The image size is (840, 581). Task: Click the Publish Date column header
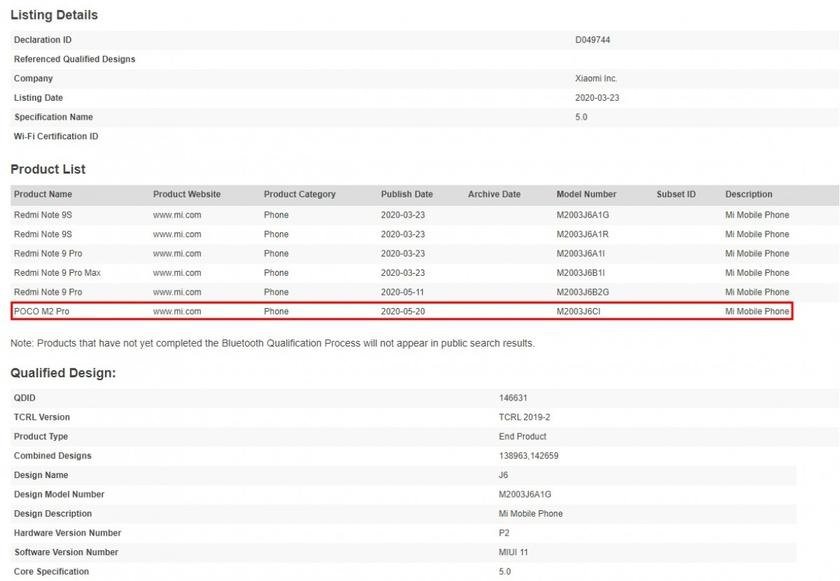(x=407, y=194)
